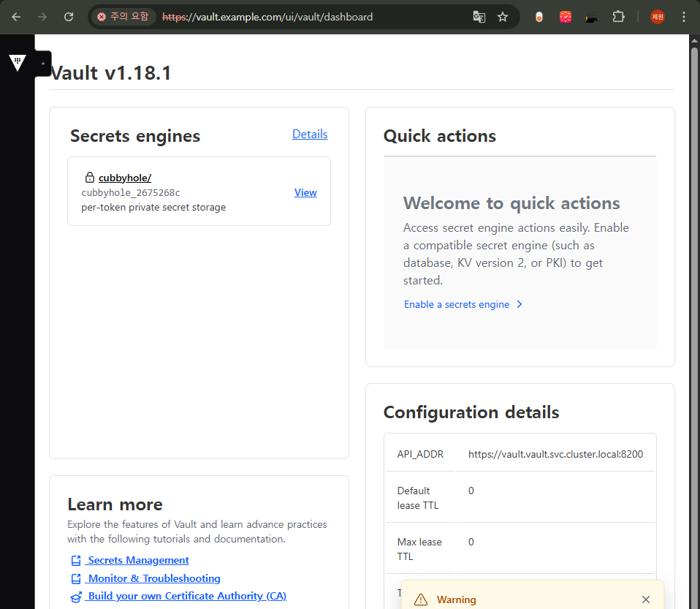Open the cubbyhole/ secrets engine

(x=124, y=178)
